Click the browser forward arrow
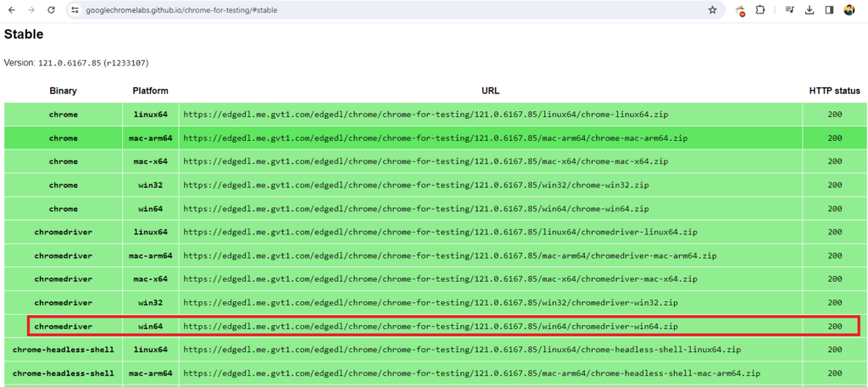This screenshot has height=387, width=868. pos(31,10)
